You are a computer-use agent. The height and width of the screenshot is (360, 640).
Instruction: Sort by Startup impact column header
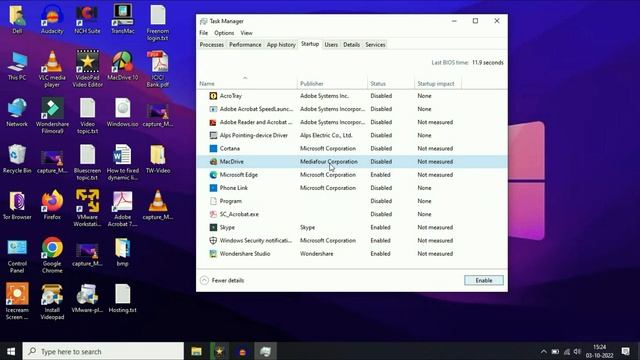pos(438,83)
